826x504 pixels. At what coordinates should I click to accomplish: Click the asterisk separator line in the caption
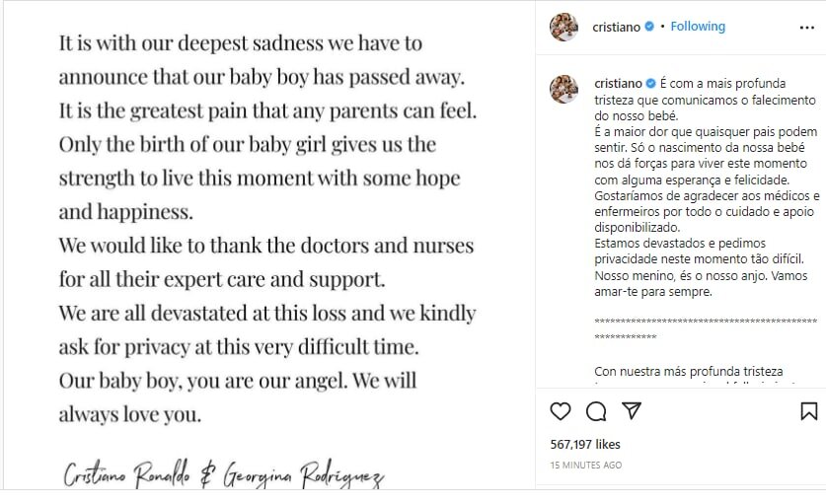point(706,322)
